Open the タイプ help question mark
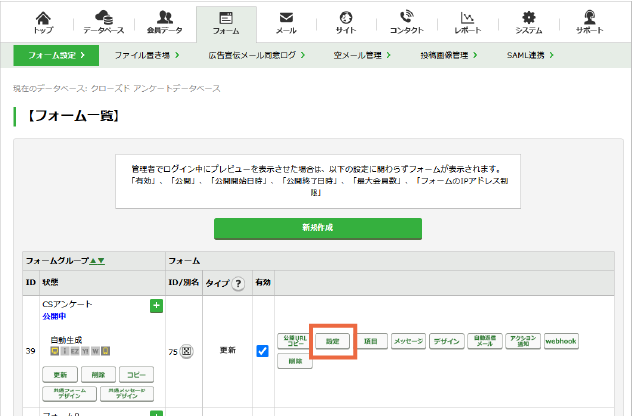The image size is (632, 416). [238, 284]
